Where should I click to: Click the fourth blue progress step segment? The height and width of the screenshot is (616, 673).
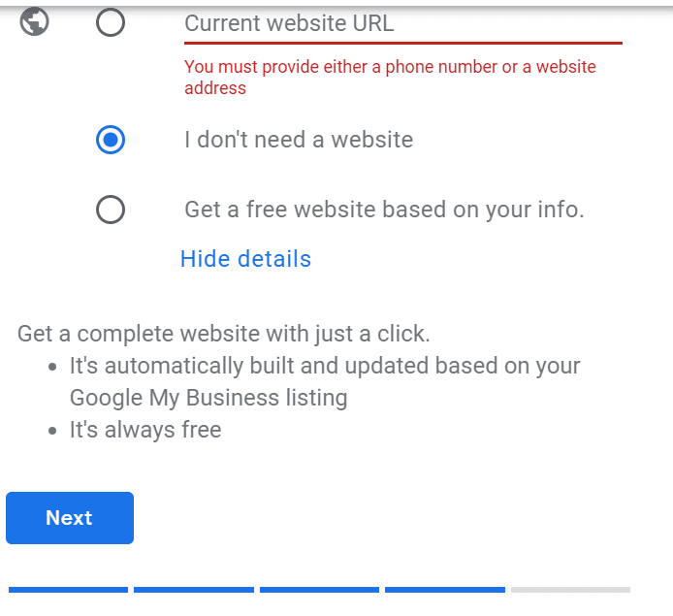point(445,590)
